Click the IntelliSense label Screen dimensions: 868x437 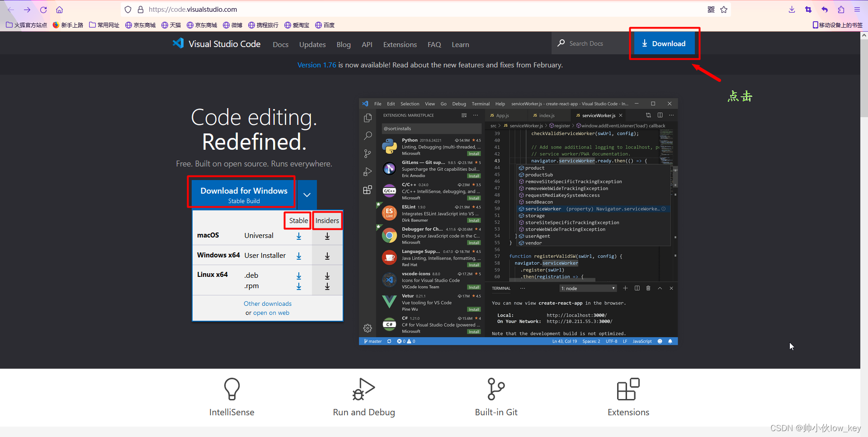(232, 412)
